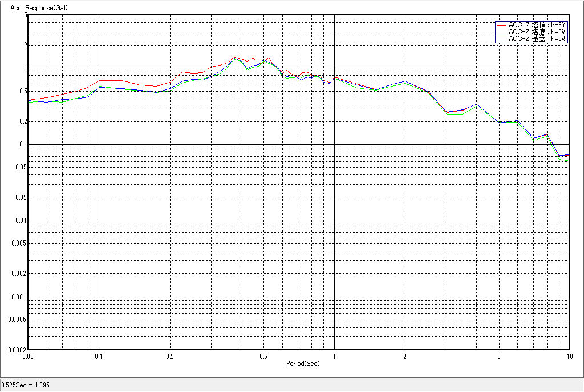Click the 0.001 label on response axis
This screenshot has width=584, height=392.
click(x=19, y=297)
